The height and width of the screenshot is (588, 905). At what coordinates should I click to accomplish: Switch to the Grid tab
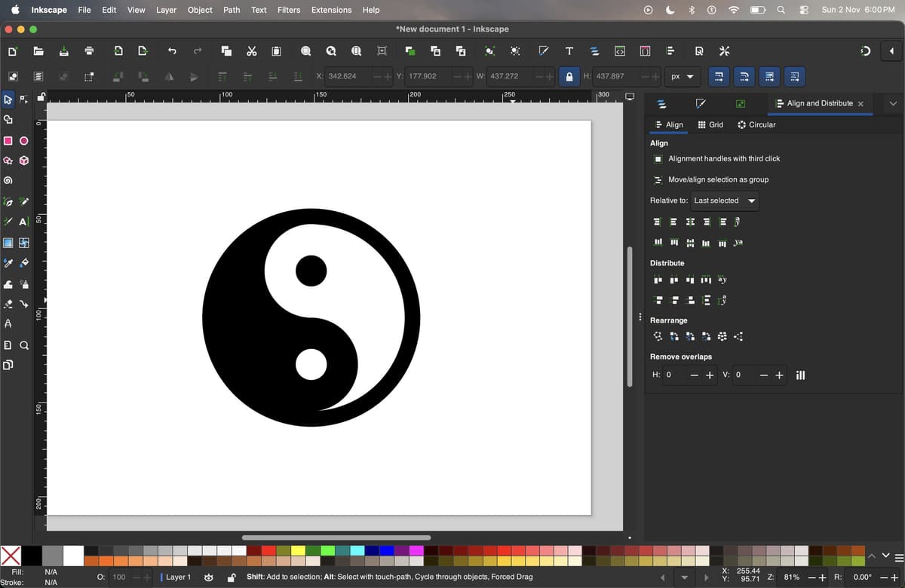click(710, 124)
